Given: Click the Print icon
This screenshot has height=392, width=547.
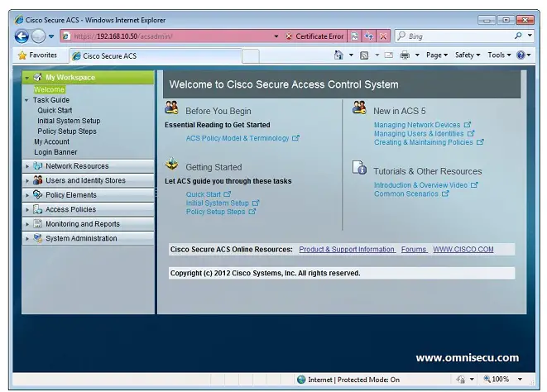Looking at the screenshot, I should (x=405, y=55).
